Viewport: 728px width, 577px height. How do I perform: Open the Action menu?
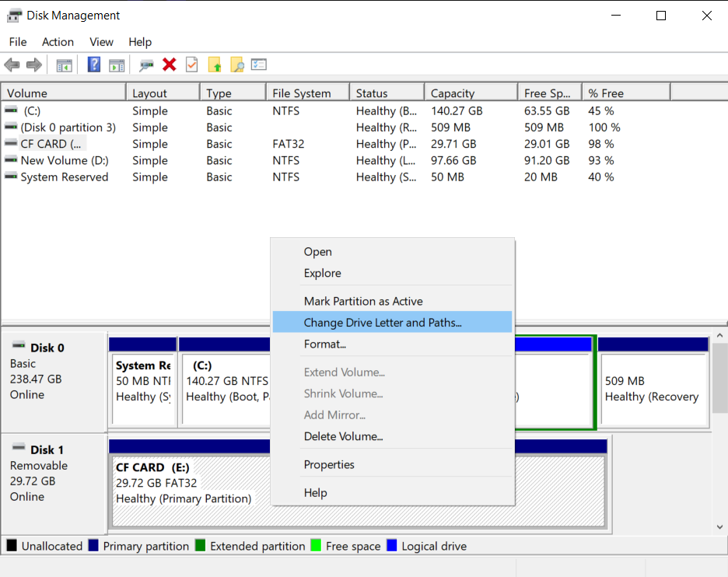click(x=58, y=42)
